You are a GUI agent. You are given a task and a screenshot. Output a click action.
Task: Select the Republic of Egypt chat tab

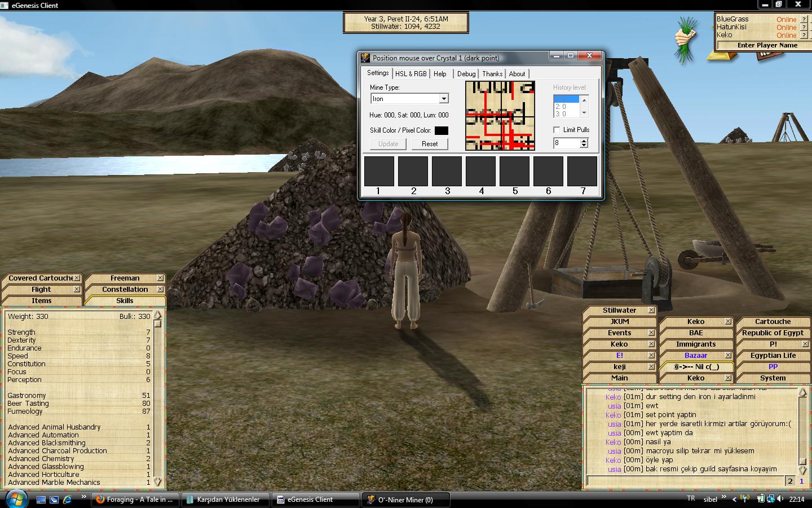coord(773,333)
